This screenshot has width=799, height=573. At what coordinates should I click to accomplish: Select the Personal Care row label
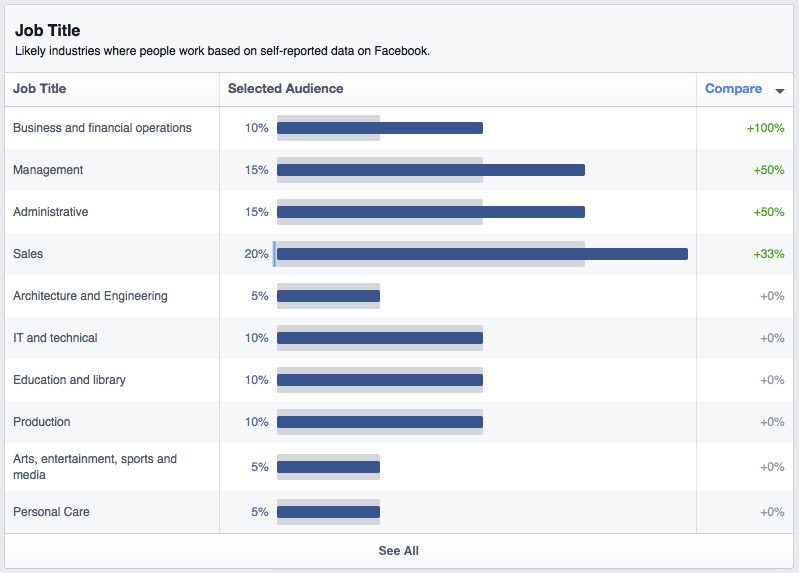pos(51,512)
